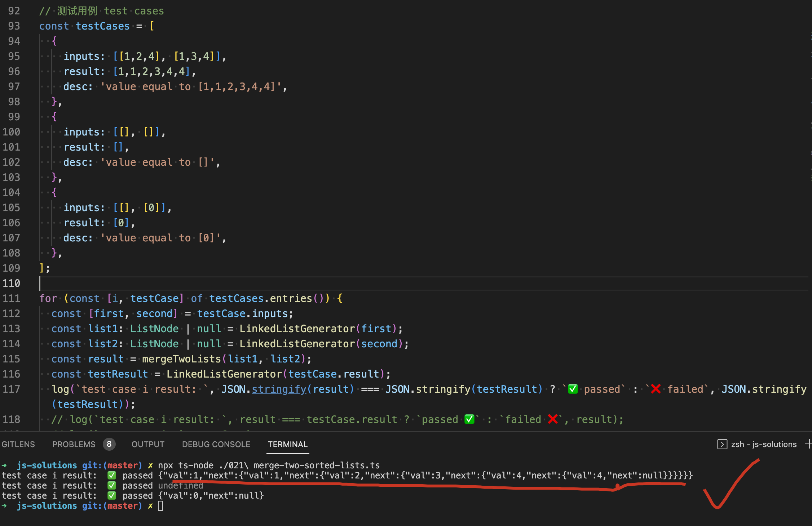Click the mergeTwoLists function call on line 115
812x526 pixels.
click(x=181, y=359)
